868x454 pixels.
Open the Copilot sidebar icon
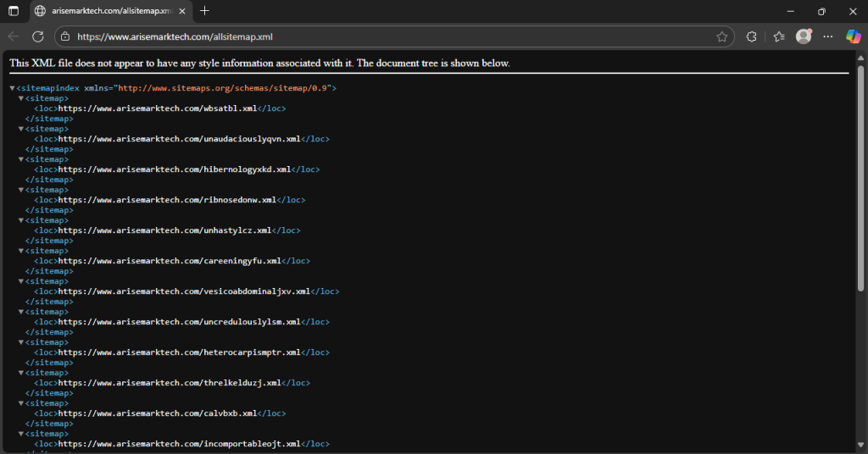853,36
